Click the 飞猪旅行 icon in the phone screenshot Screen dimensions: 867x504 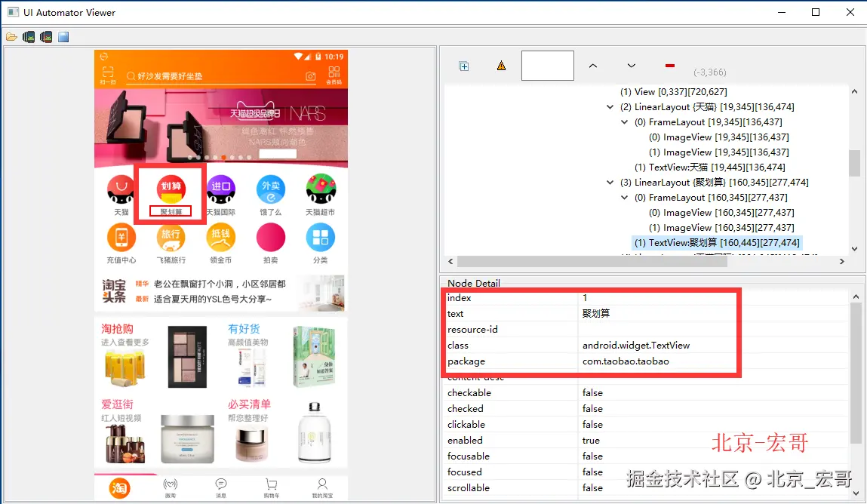coord(171,237)
